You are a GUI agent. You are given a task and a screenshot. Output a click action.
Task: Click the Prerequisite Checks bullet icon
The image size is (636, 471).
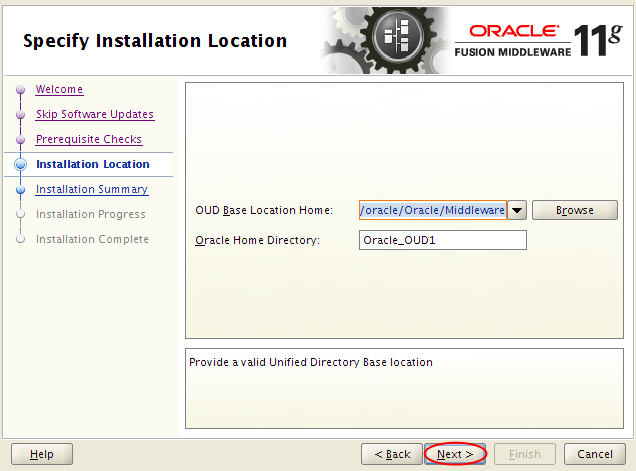(x=20, y=140)
